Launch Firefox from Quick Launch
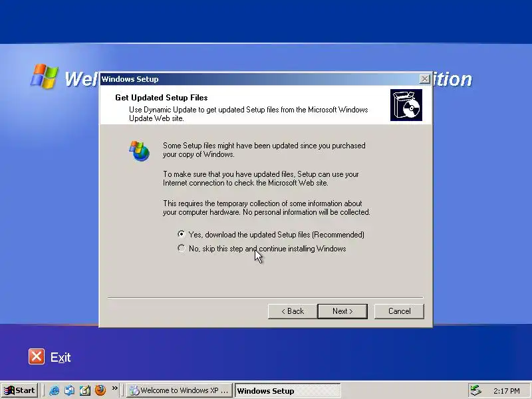Viewport: 532px width, 399px height. (x=100, y=390)
